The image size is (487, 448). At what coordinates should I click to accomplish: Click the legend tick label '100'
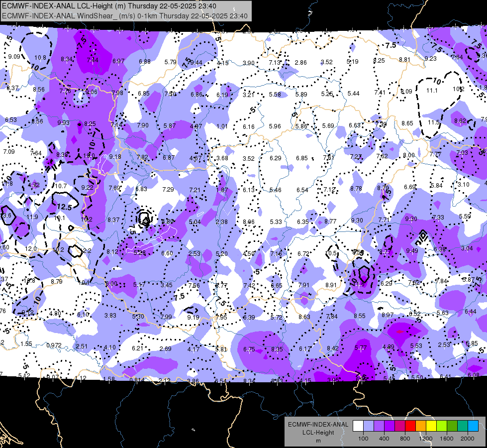click(x=363, y=439)
